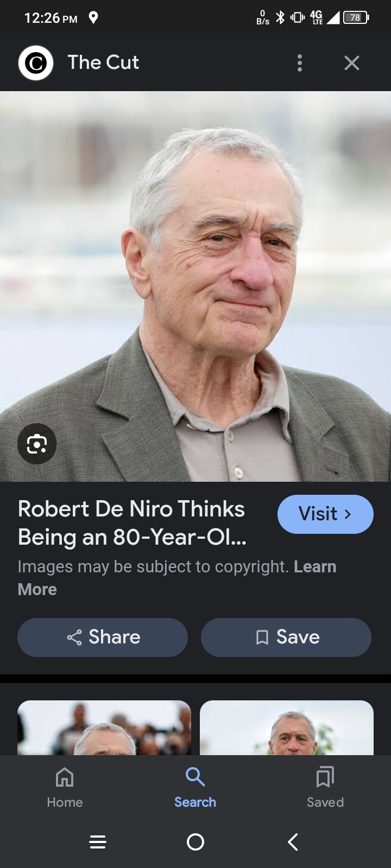Tap the battery indicator in status bar

pos(356,18)
